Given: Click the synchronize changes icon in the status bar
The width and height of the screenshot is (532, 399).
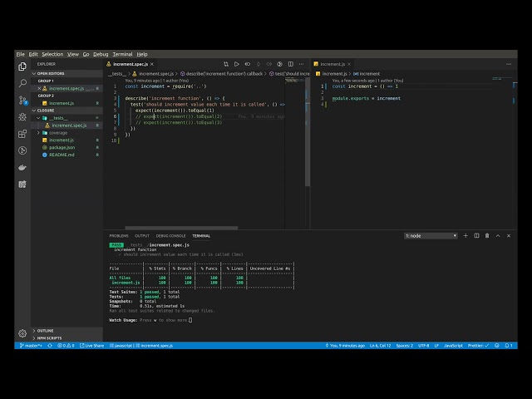Looking at the screenshot, I should coord(50,346).
